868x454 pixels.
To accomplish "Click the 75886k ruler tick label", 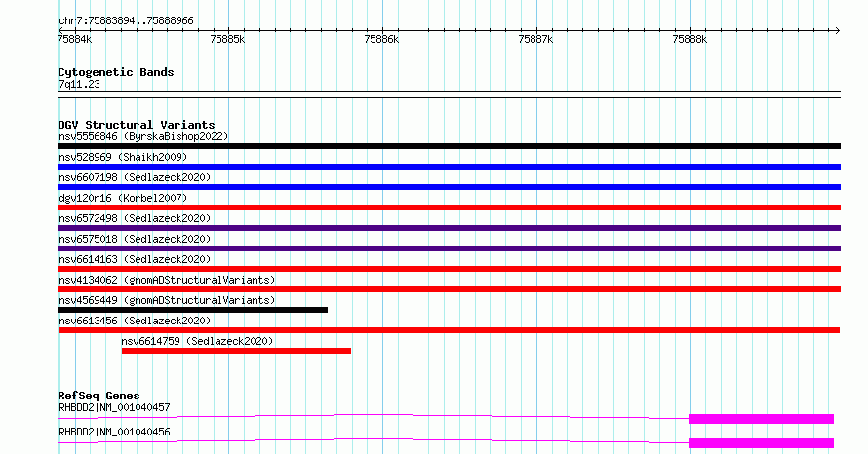I will [x=381, y=39].
